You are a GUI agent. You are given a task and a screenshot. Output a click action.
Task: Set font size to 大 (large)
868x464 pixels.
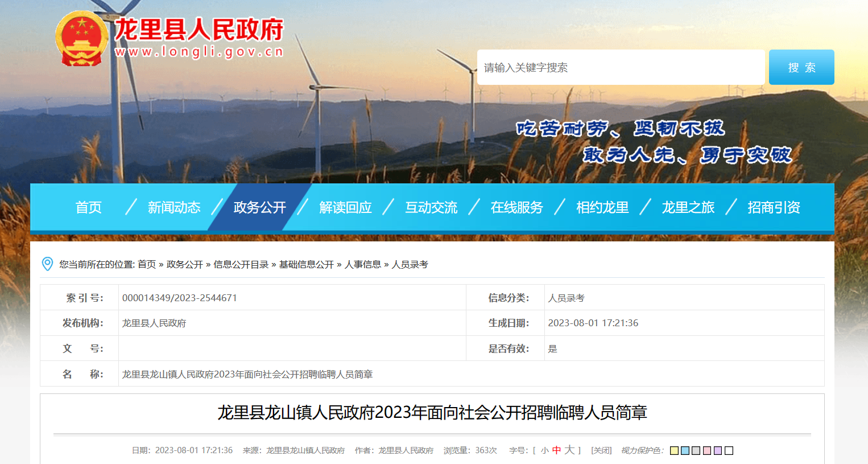point(570,450)
